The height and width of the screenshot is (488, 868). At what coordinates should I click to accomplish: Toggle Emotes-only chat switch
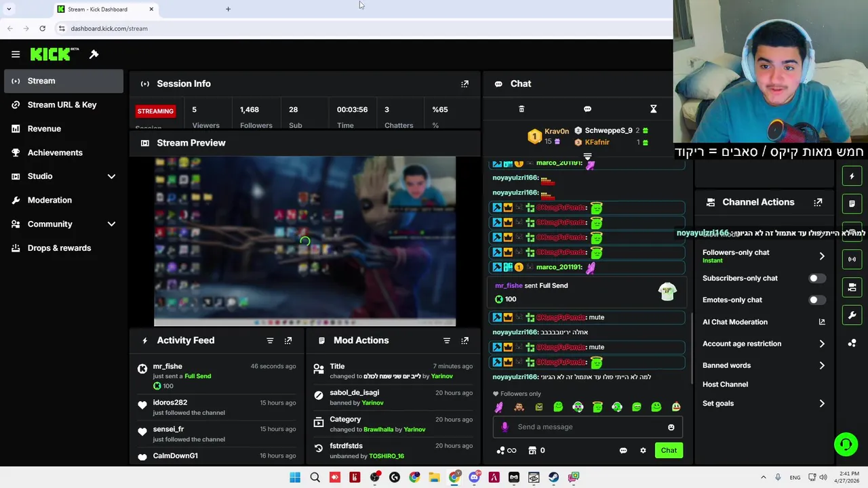pyautogui.click(x=816, y=300)
